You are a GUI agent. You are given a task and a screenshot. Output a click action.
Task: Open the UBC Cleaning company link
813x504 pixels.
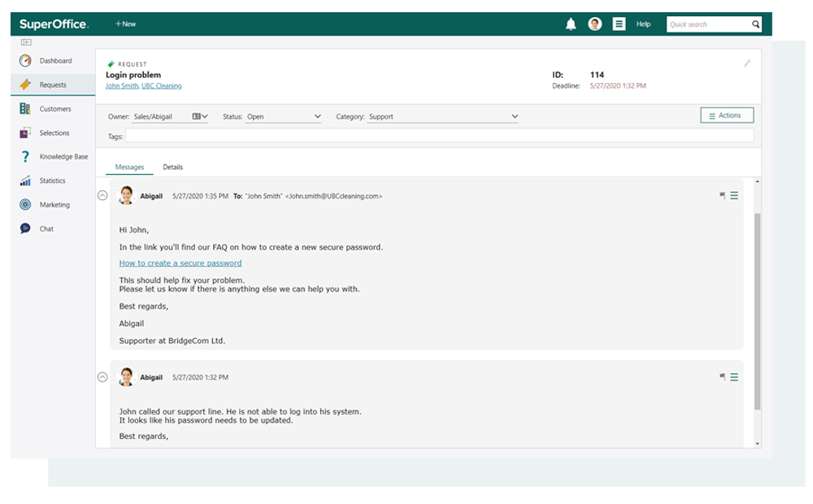[x=161, y=85]
